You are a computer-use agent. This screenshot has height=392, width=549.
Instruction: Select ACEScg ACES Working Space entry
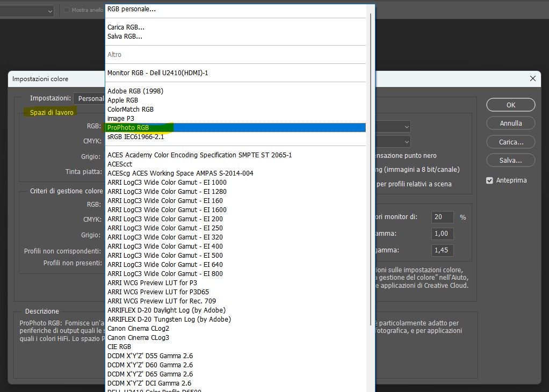(235, 173)
